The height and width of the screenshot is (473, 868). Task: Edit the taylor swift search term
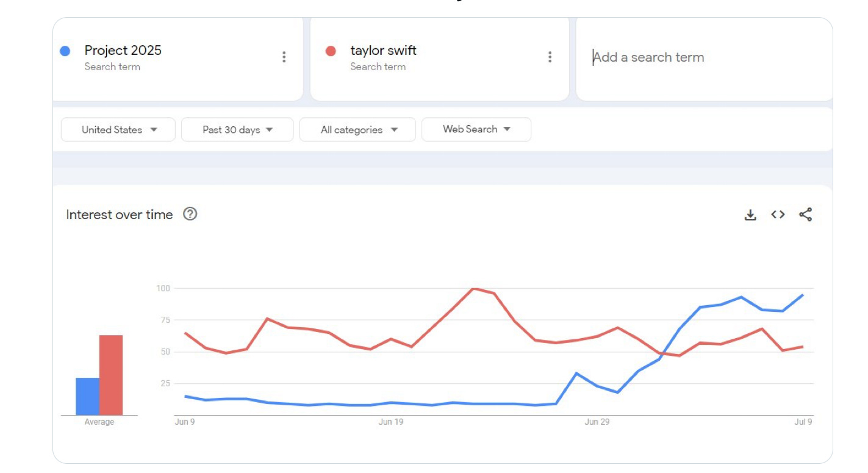coord(383,51)
